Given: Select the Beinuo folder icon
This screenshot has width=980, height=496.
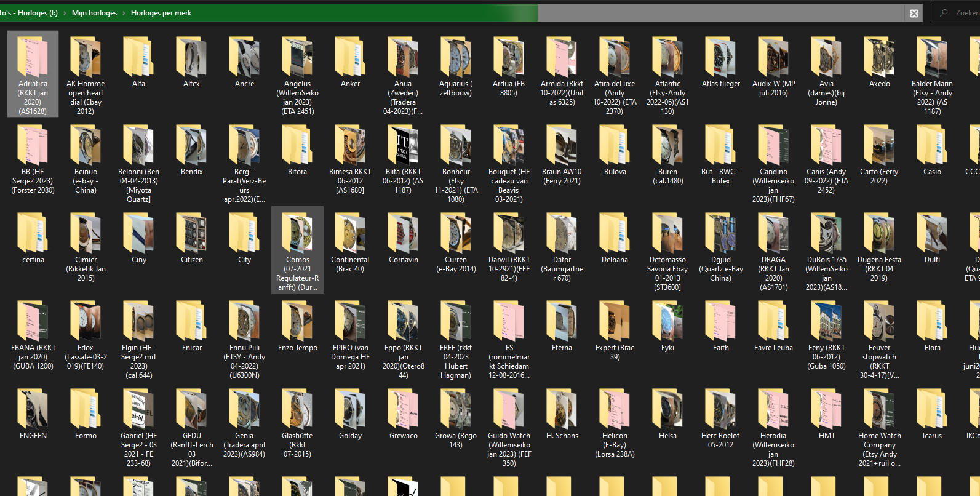Looking at the screenshot, I should coord(86,145).
